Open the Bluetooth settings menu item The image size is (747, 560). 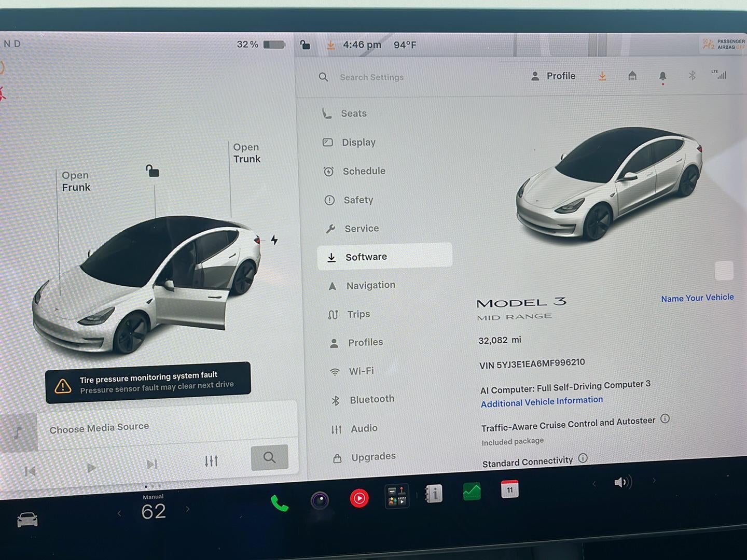pyautogui.click(x=363, y=400)
